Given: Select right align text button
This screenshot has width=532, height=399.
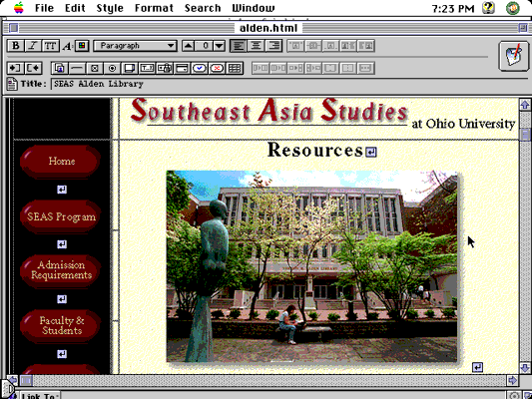Looking at the screenshot, I should 273,46.
